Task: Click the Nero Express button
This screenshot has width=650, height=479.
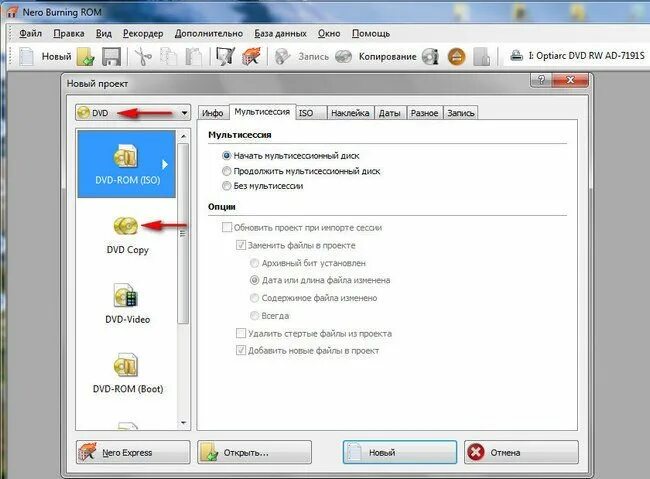Action: coord(133,452)
